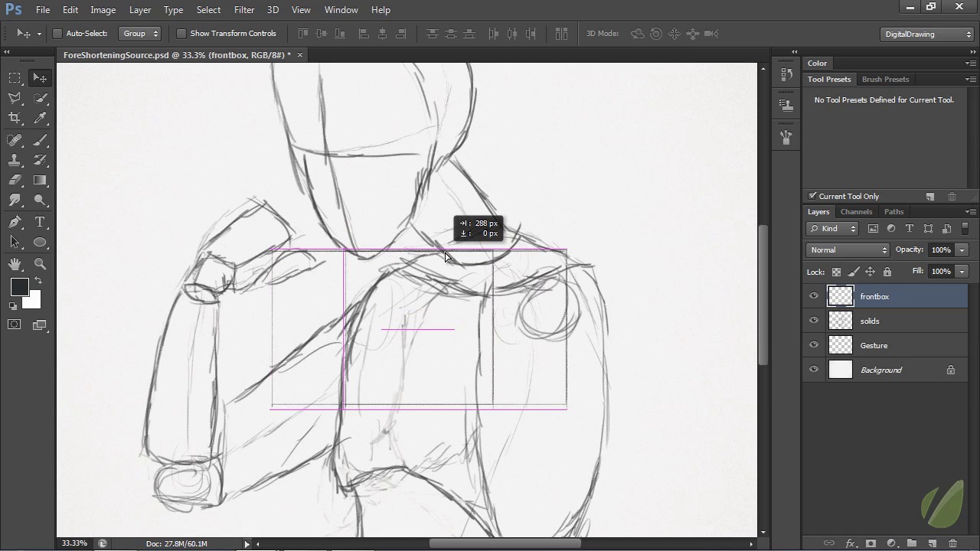Open the Normal blend mode dropdown
Image resolution: width=980 pixels, height=551 pixels.
848,250
